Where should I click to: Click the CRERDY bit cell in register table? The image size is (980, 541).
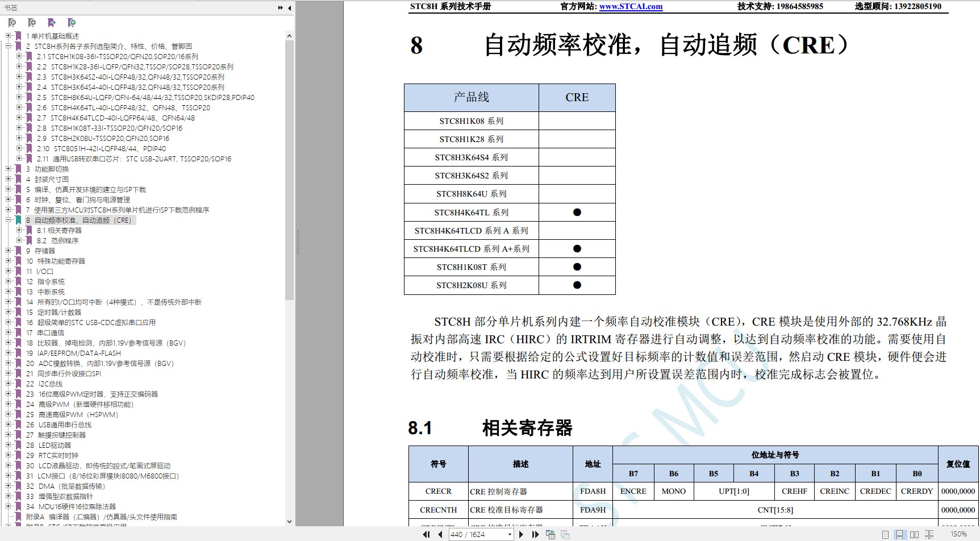[x=917, y=491]
